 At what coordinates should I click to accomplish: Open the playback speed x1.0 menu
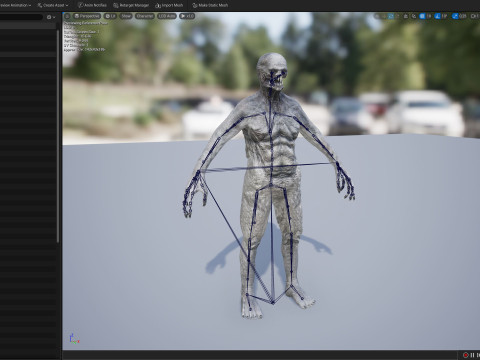tap(187, 16)
